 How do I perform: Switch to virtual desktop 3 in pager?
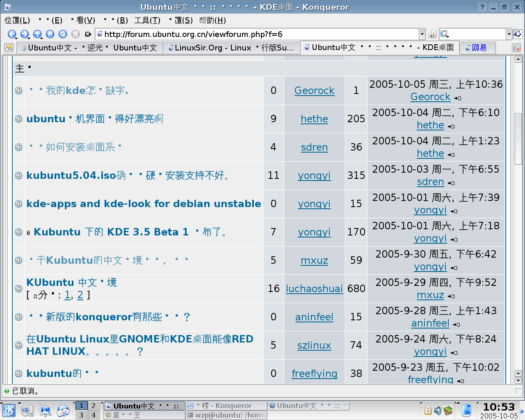coord(81,415)
